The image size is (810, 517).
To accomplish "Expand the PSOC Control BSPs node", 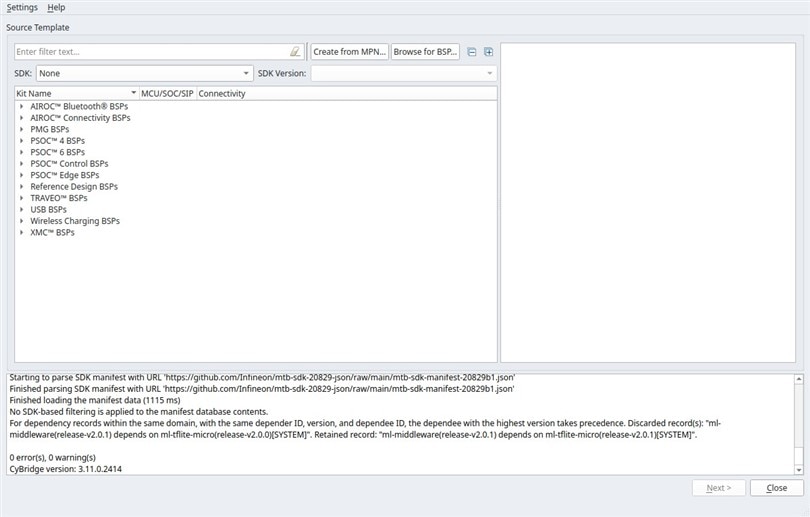I will (x=21, y=164).
